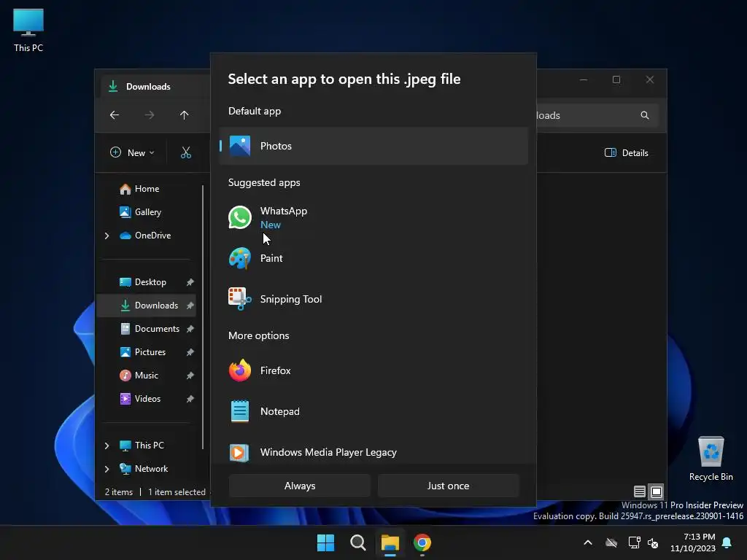The height and width of the screenshot is (560, 747).
Task: Go back in File Explorer
Action: [115, 115]
